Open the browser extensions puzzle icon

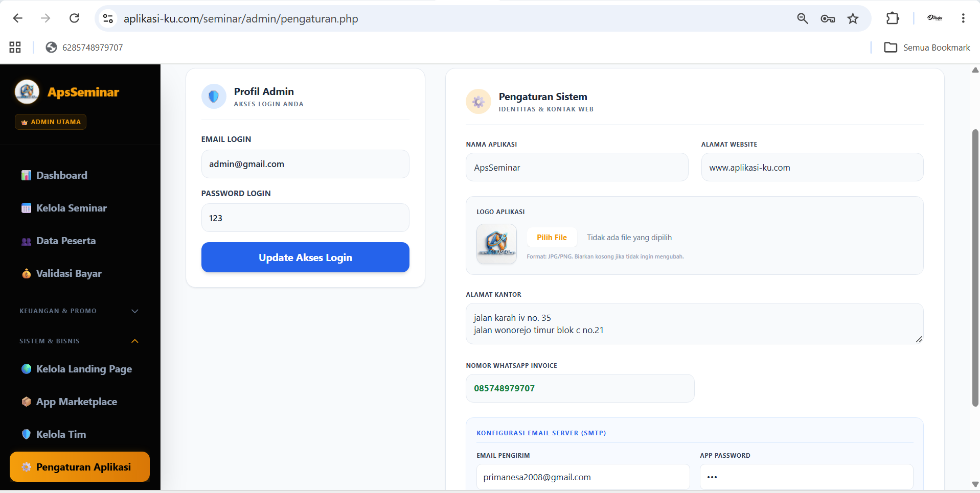pos(893,18)
